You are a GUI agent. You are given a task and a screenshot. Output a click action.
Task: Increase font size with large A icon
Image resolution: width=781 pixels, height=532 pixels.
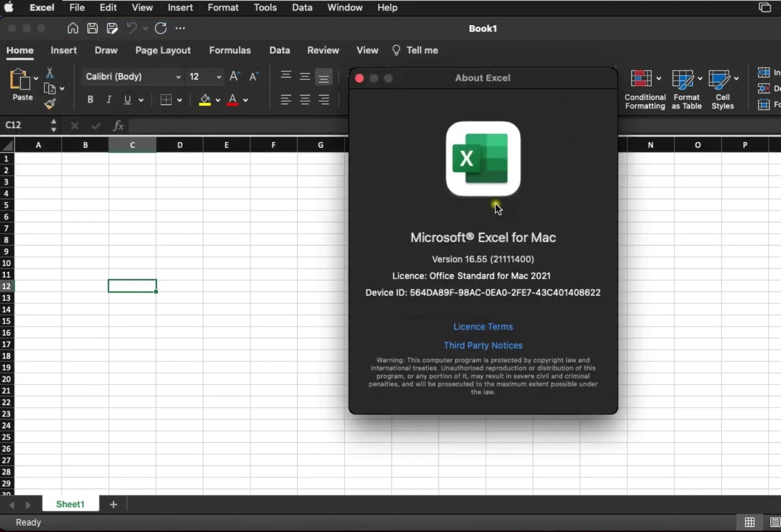234,76
